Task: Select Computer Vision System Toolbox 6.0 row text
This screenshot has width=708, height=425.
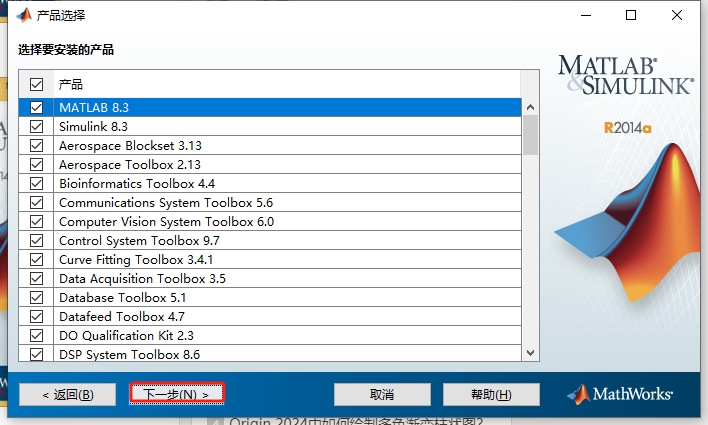Action: (x=167, y=221)
